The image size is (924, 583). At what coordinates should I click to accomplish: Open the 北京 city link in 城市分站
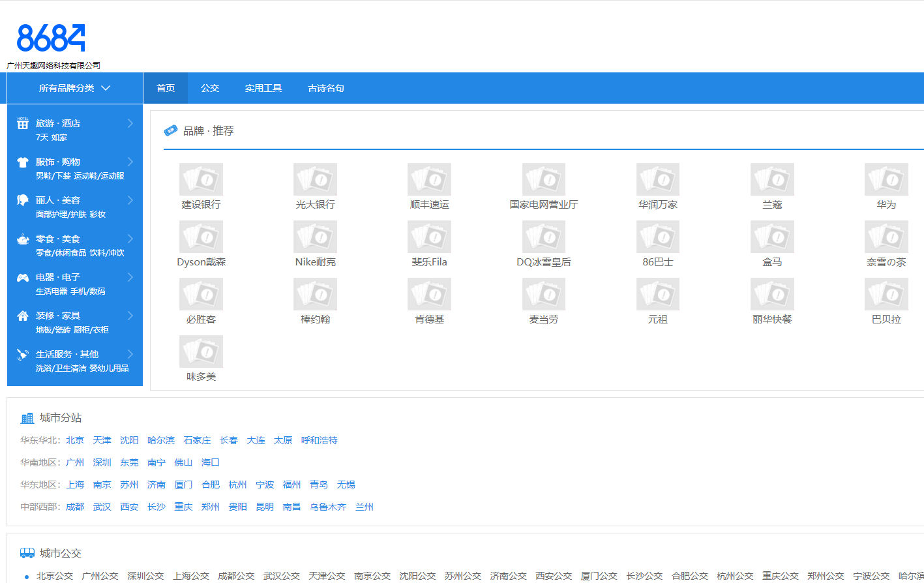click(75, 440)
